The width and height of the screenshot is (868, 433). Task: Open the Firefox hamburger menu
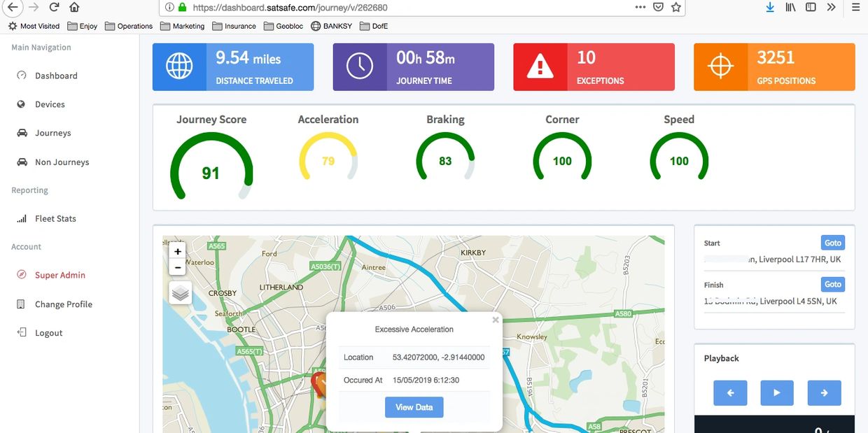click(855, 8)
